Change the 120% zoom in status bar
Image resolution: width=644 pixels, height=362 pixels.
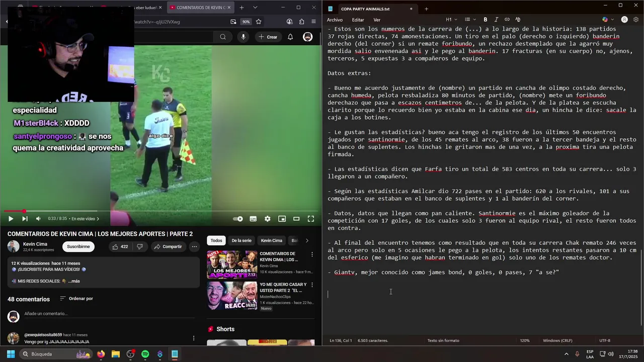pyautogui.click(x=525, y=340)
